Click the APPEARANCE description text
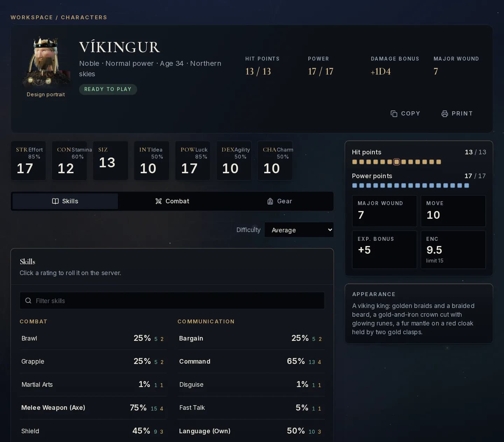Image resolution: width=504 pixels, height=442 pixels. pos(413,319)
